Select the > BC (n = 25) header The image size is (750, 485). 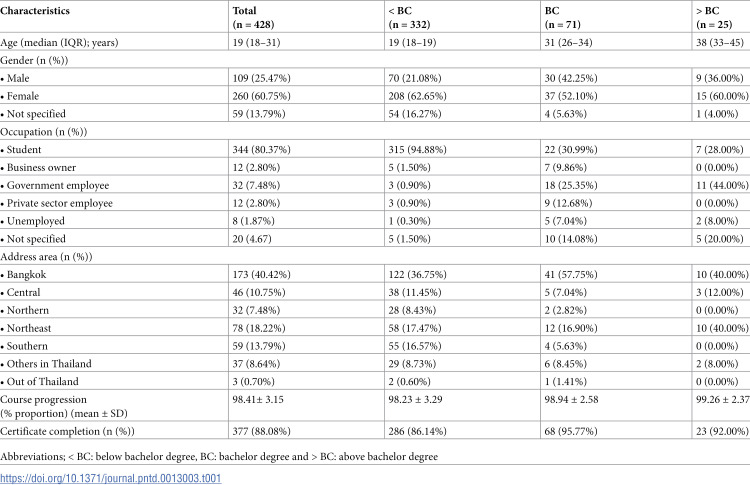[x=714, y=17]
